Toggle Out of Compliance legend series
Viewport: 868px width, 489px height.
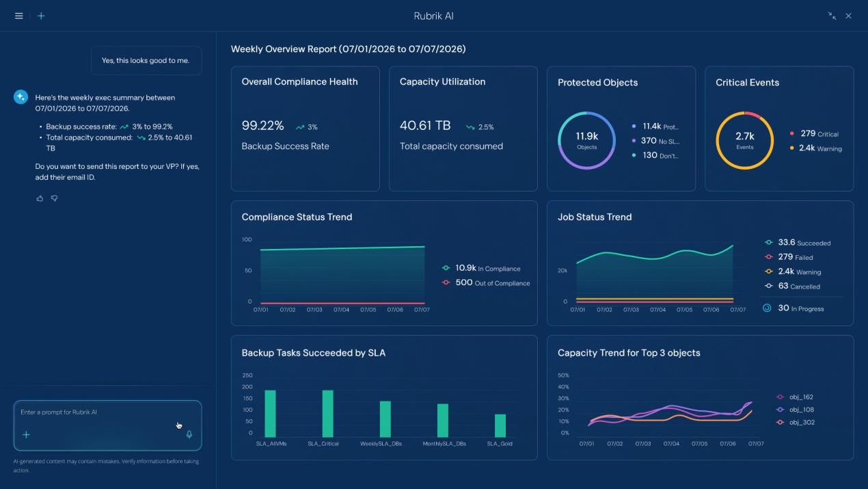tap(486, 282)
